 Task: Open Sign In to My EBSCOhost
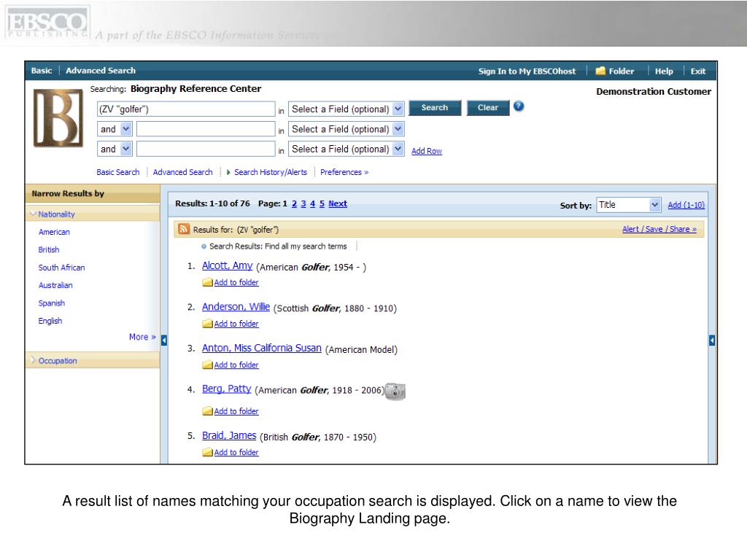click(x=527, y=71)
